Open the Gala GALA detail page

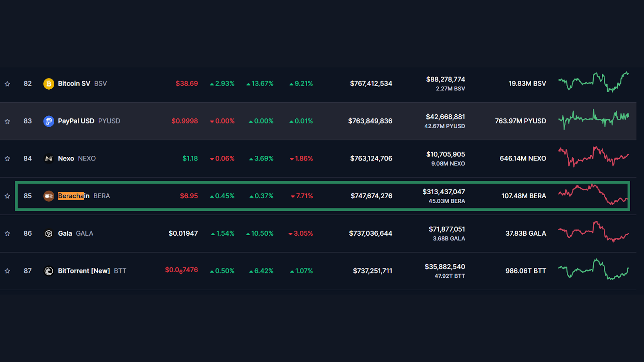coord(65,233)
